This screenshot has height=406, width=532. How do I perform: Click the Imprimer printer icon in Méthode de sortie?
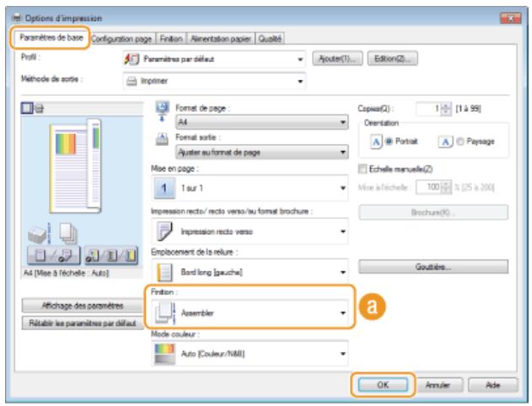[x=132, y=81]
